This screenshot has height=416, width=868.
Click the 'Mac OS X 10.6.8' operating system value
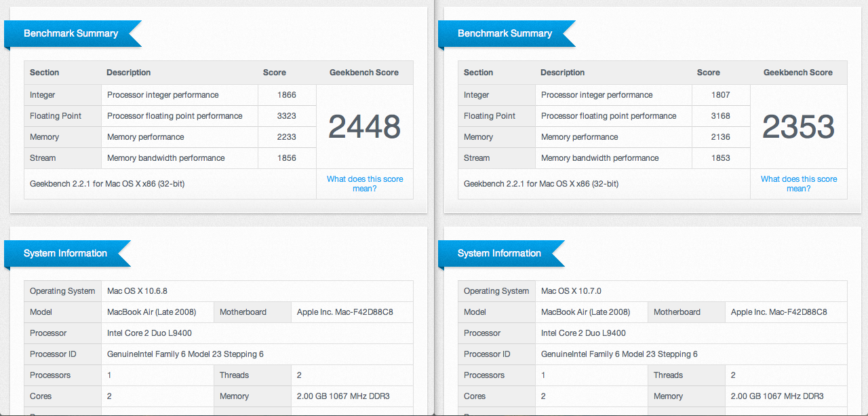(137, 291)
